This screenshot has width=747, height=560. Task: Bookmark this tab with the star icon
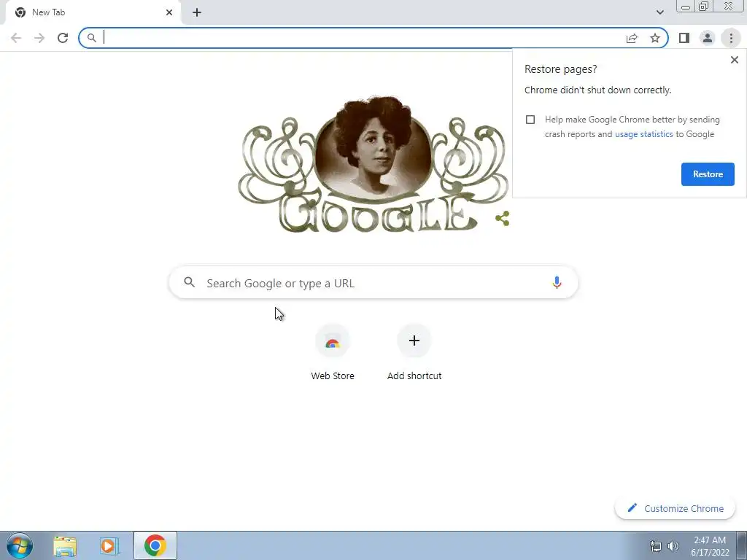click(655, 38)
